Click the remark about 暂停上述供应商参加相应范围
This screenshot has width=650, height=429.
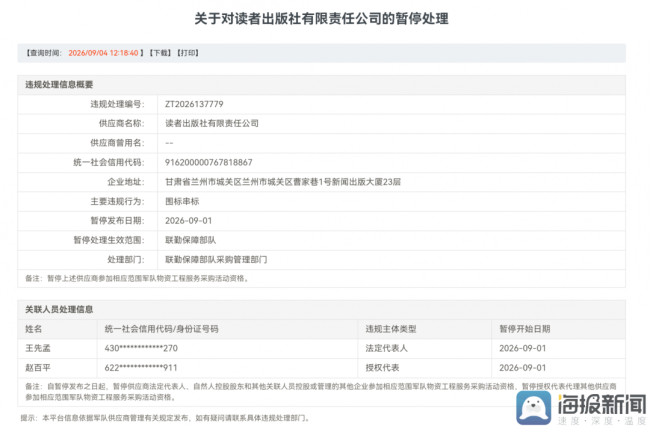137,279
